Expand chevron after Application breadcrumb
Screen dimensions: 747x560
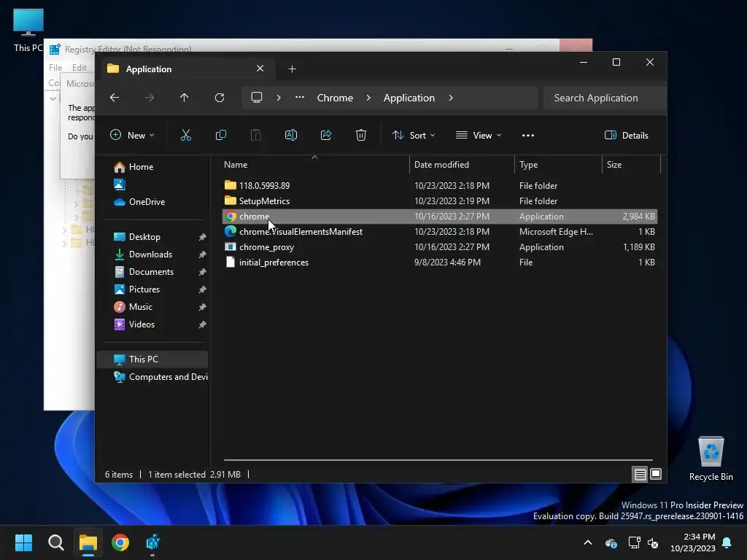(x=451, y=98)
